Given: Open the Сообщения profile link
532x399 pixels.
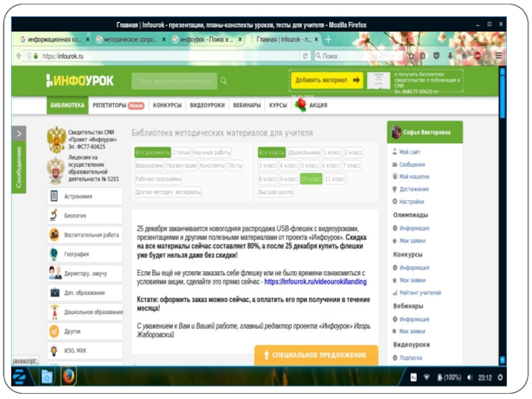Looking at the screenshot, I should point(412,164).
